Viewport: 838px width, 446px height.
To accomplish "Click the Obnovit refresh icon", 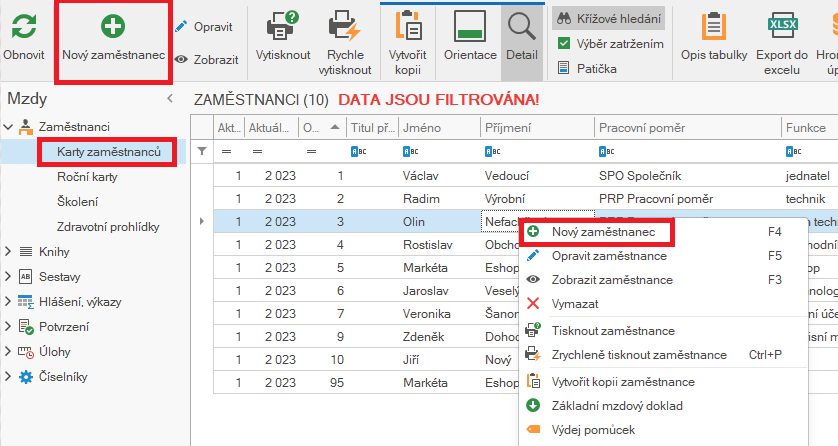I will pos(24,26).
